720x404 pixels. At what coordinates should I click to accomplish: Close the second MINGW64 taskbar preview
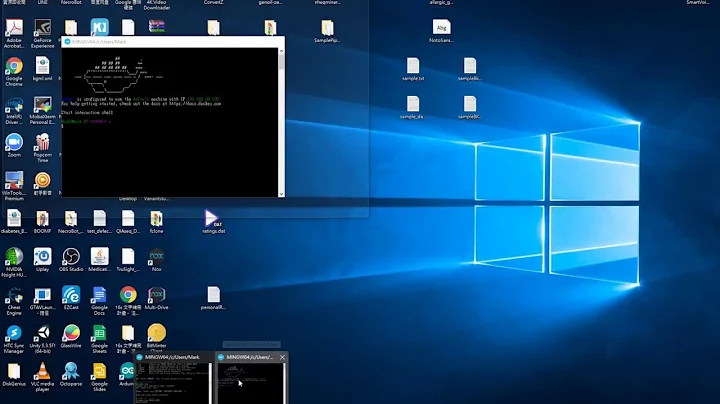coord(282,357)
